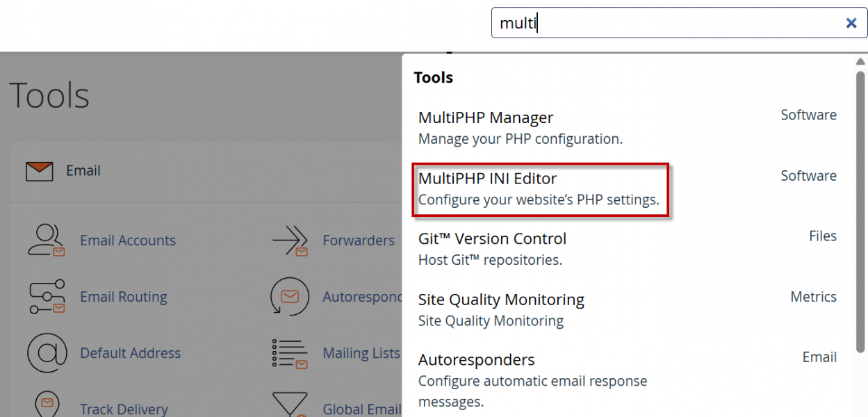The width and height of the screenshot is (868, 417).
Task: Click the Default Address at-sign icon
Action: pyautogui.click(x=47, y=353)
